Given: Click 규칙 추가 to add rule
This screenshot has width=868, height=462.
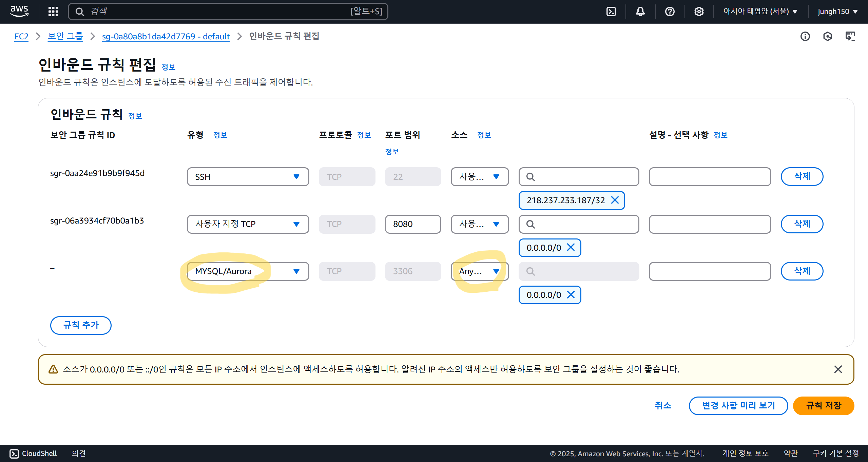Looking at the screenshot, I should (81, 325).
